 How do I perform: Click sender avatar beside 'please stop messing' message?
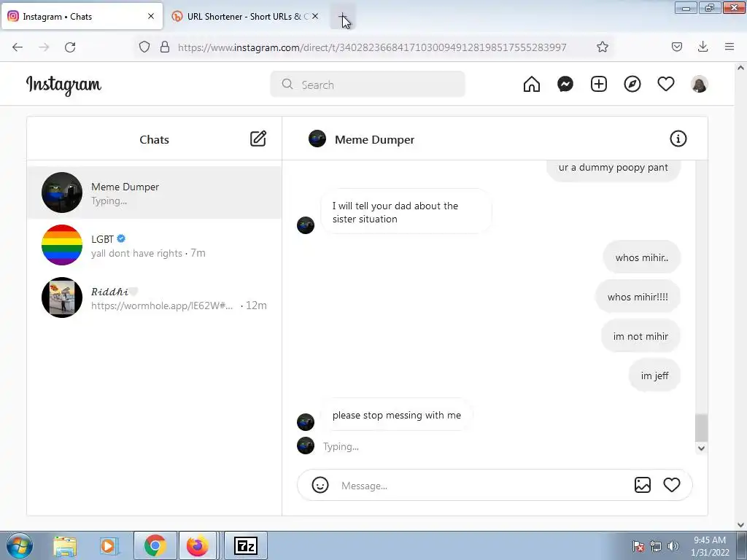pos(306,421)
